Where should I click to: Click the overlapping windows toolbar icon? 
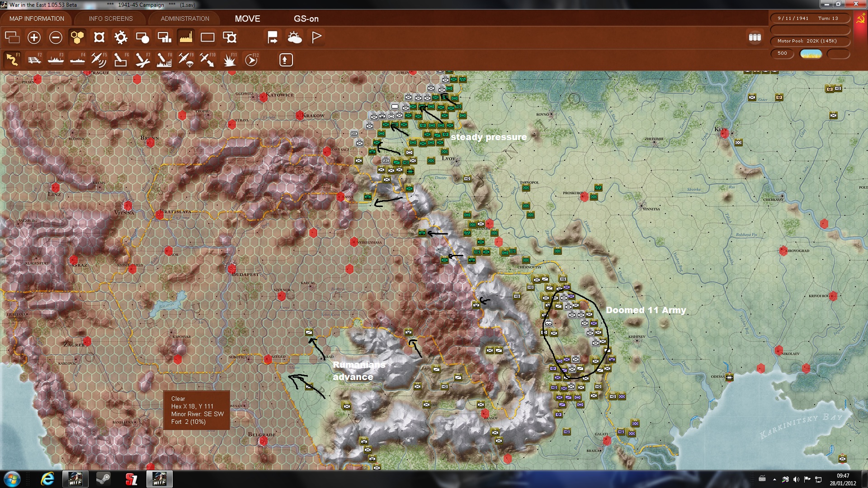(x=12, y=37)
